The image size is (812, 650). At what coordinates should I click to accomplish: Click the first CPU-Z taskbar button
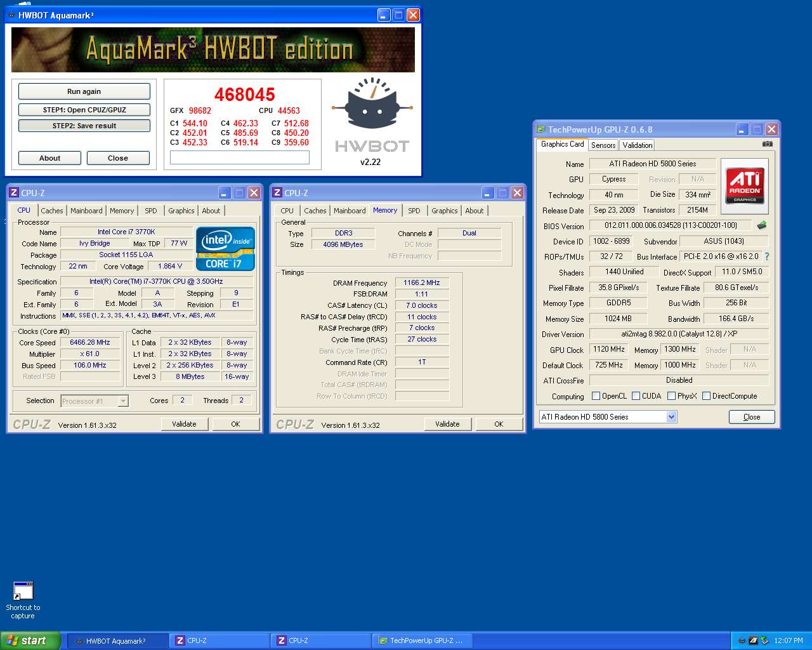[x=219, y=640]
